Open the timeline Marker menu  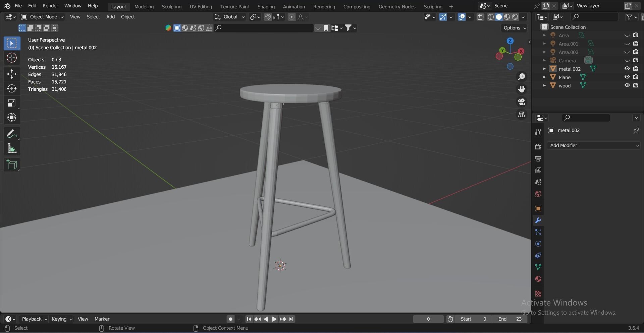[102, 319]
